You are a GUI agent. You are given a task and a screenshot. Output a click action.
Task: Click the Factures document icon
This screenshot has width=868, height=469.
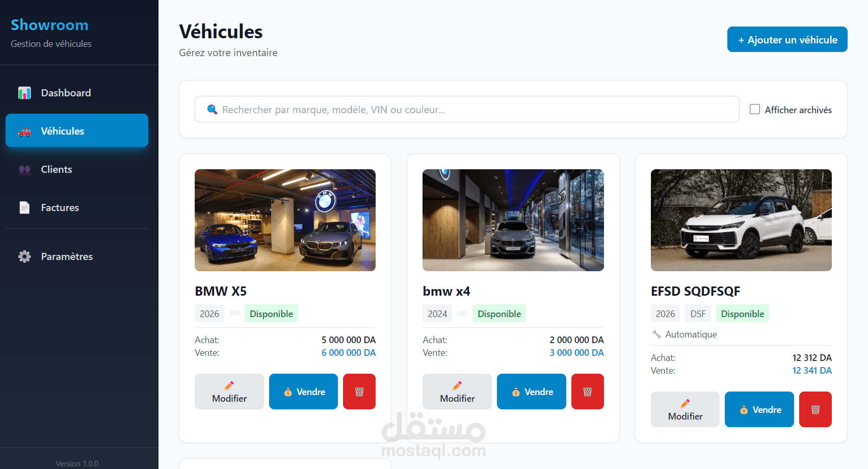coord(24,207)
